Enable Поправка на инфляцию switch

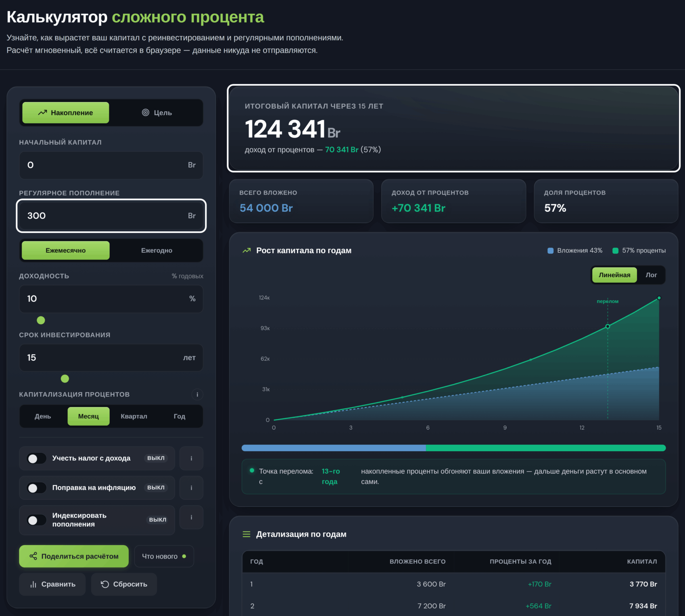coord(37,488)
